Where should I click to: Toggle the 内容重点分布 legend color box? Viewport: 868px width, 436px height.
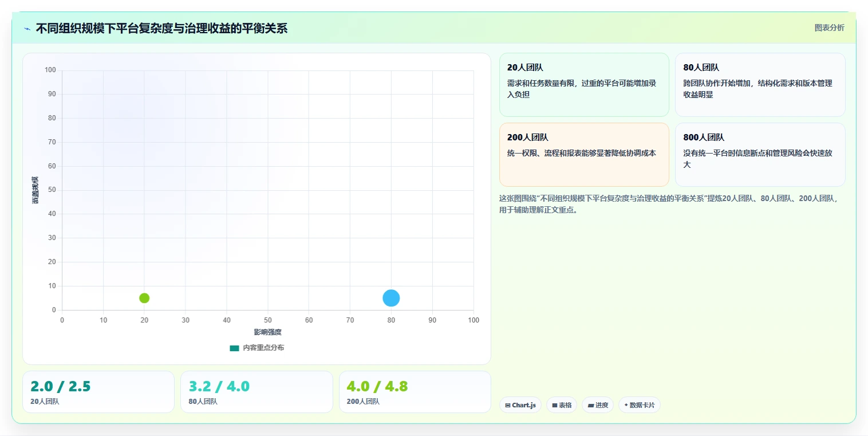click(x=234, y=348)
